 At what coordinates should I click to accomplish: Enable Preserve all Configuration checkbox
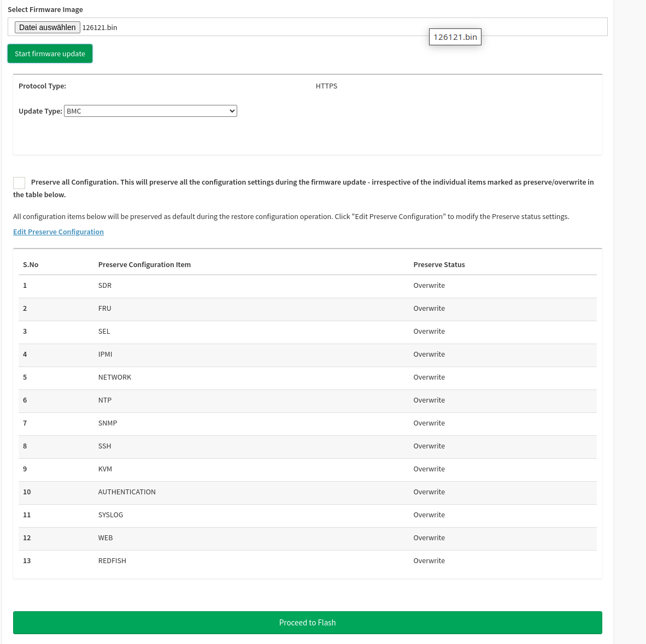[x=19, y=183]
